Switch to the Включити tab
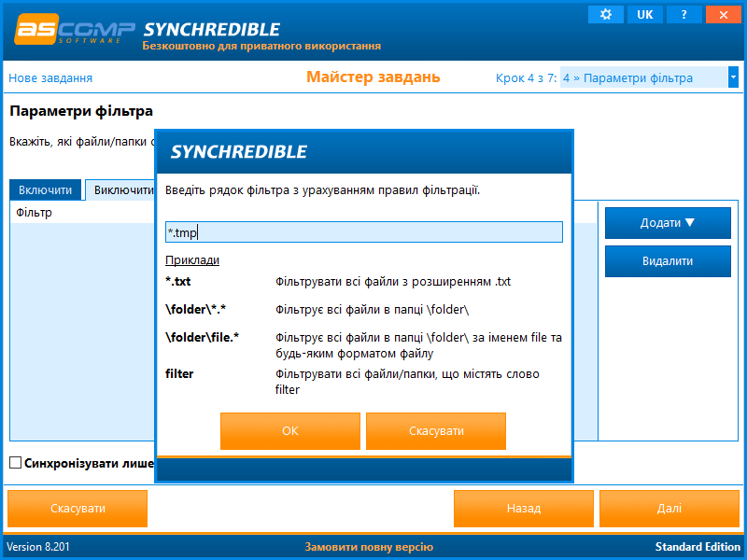This screenshot has width=747, height=560. point(45,190)
